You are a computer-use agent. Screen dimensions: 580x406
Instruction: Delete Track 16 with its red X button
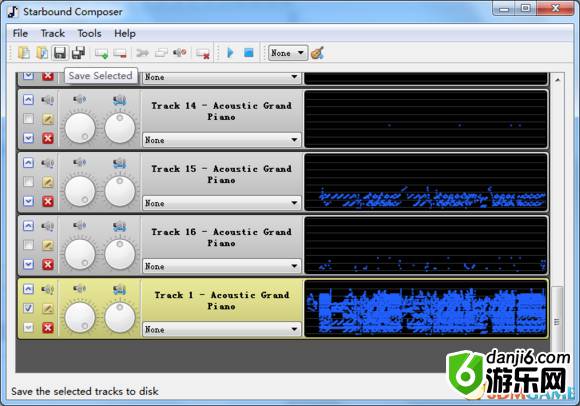(48, 264)
